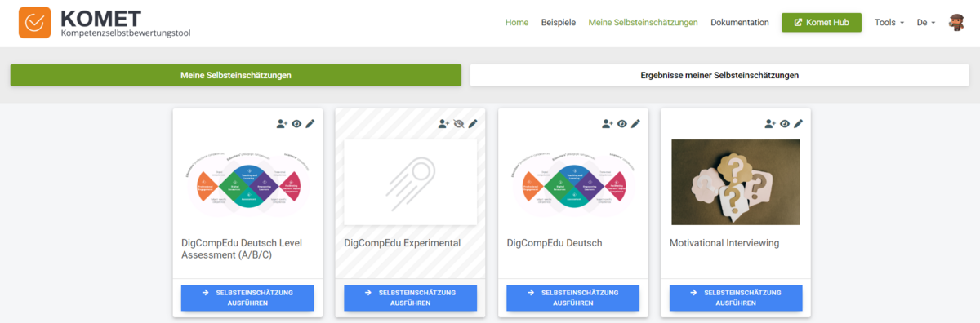Run Selbsteinschätzung for Motivational Interviewing
Screen dimensions: 980x323
(x=736, y=298)
